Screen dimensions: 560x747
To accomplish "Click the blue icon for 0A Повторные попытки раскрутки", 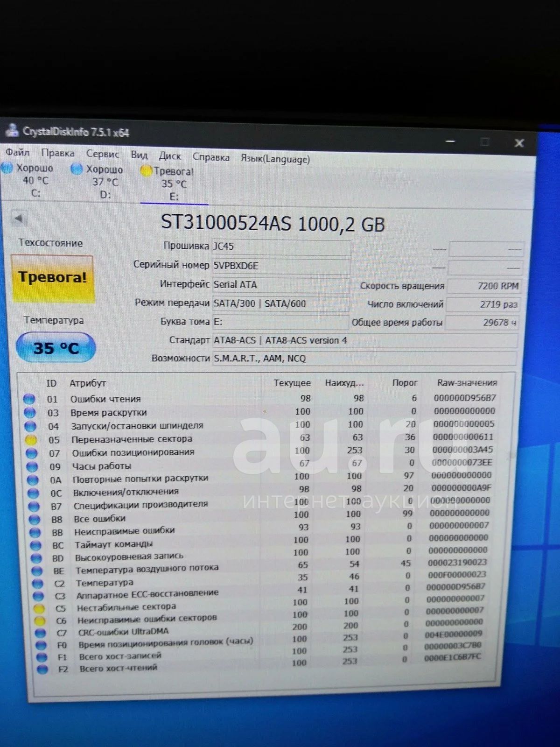I will 33,480.
